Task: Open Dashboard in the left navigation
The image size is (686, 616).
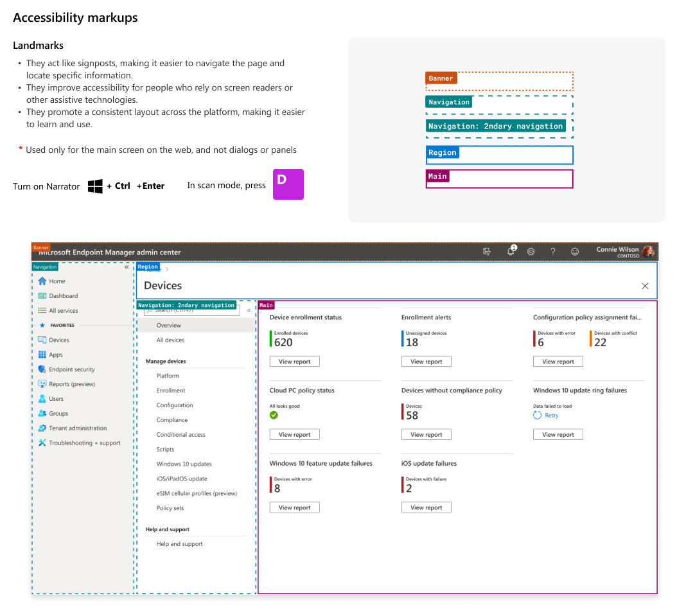Action: coord(64,295)
